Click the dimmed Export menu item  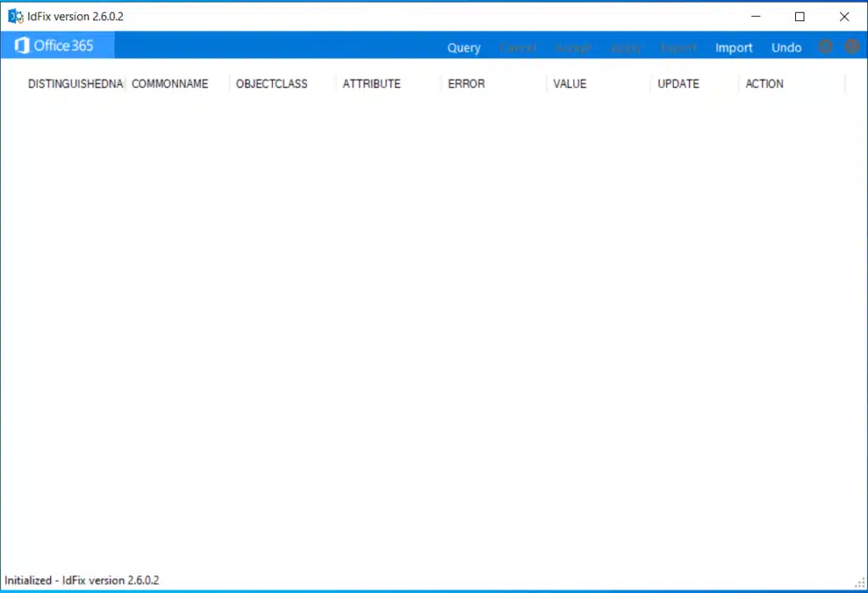pyautogui.click(x=678, y=47)
